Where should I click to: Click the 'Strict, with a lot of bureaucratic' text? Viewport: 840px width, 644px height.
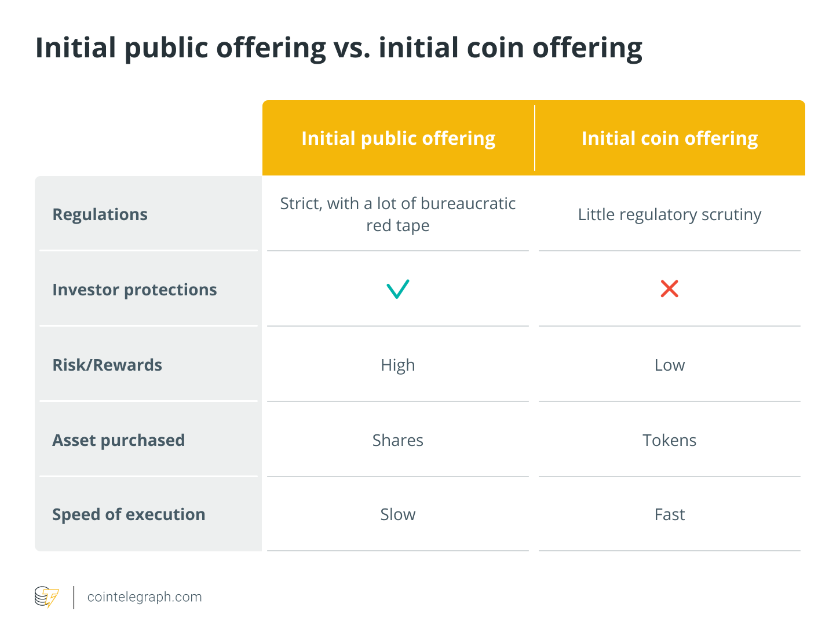pos(398,204)
